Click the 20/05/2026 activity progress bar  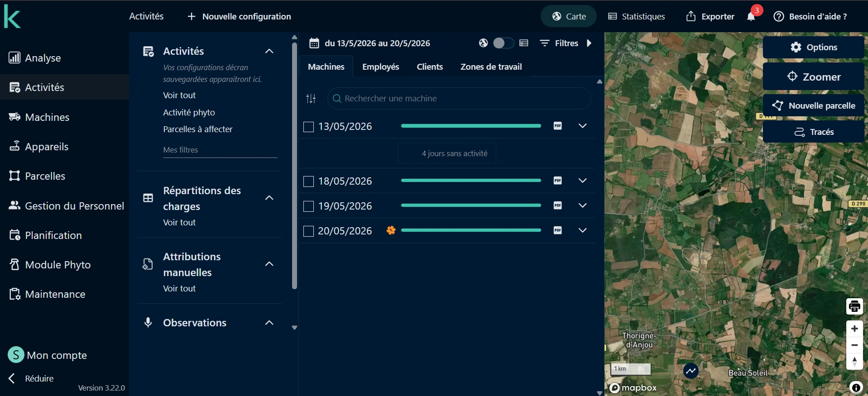point(471,230)
